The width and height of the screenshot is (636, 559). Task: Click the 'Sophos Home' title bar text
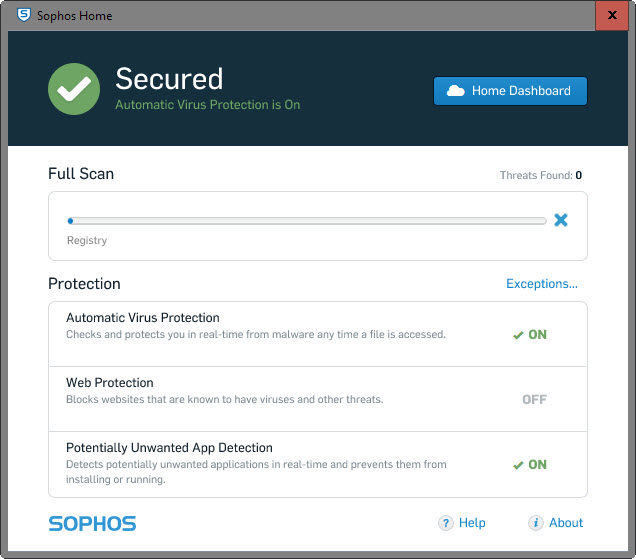tap(75, 16)
